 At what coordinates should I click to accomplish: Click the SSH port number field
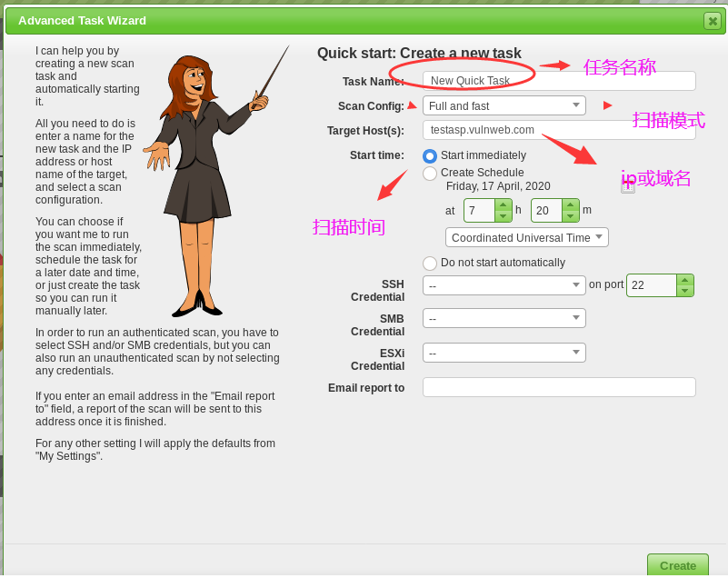point(652,285)
